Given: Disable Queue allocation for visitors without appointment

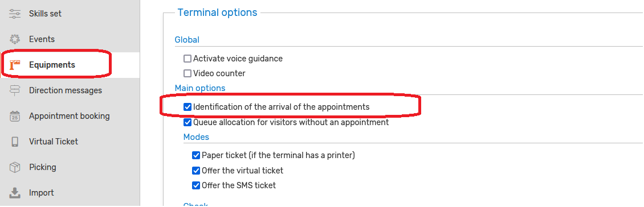Looking at the screenshot, I should point(188,122).
